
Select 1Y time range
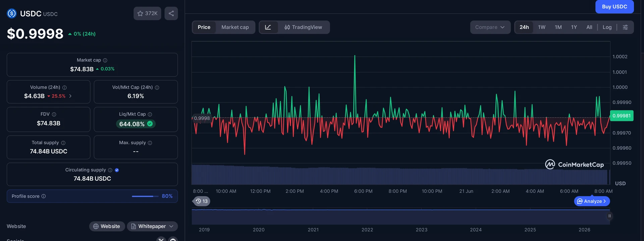coord(574,27)
